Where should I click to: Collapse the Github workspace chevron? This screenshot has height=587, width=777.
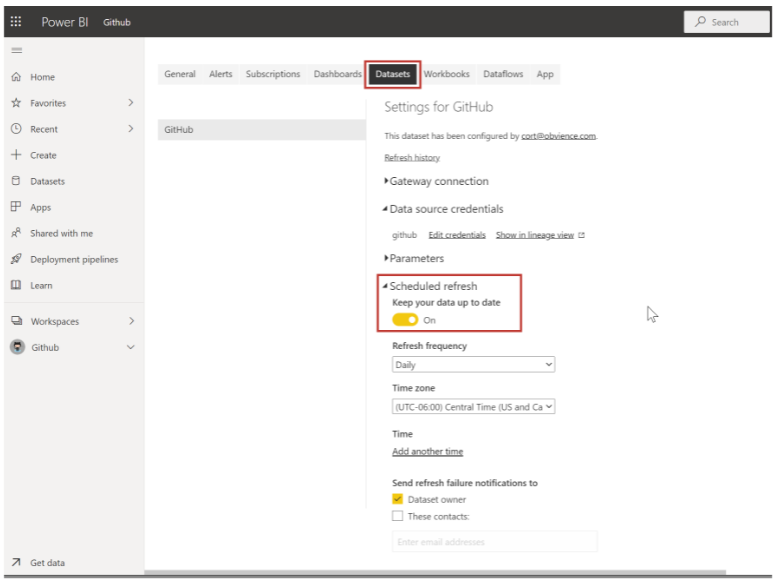(131, 347)
